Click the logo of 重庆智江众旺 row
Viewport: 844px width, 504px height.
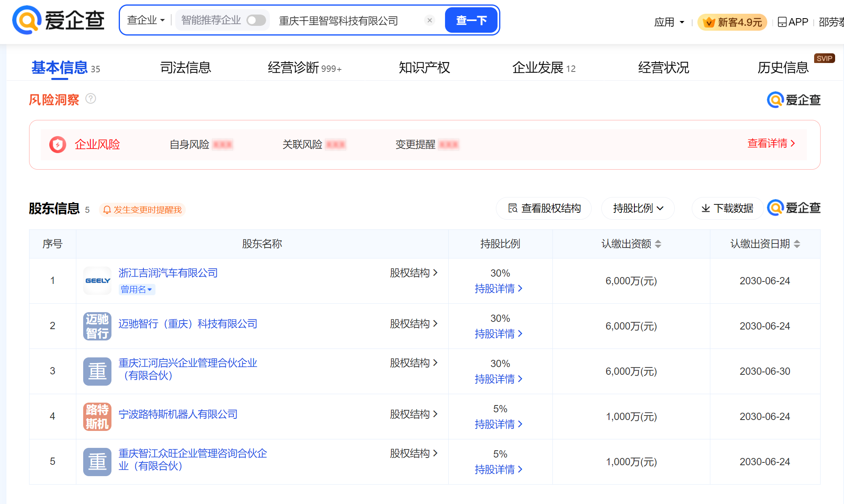tap(97, 462)
